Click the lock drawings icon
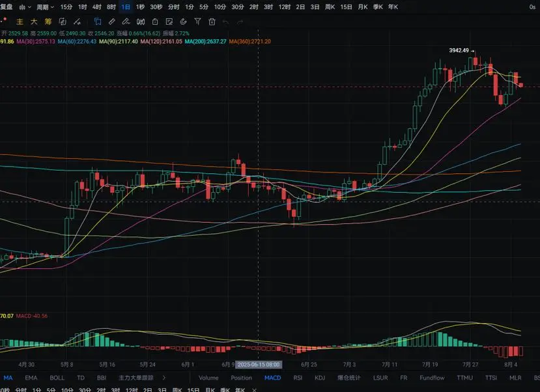The image size is (540, 392). (155, 21)
